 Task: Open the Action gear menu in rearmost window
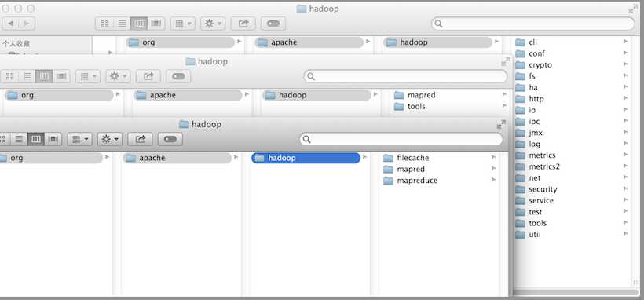tap(213, 24)
